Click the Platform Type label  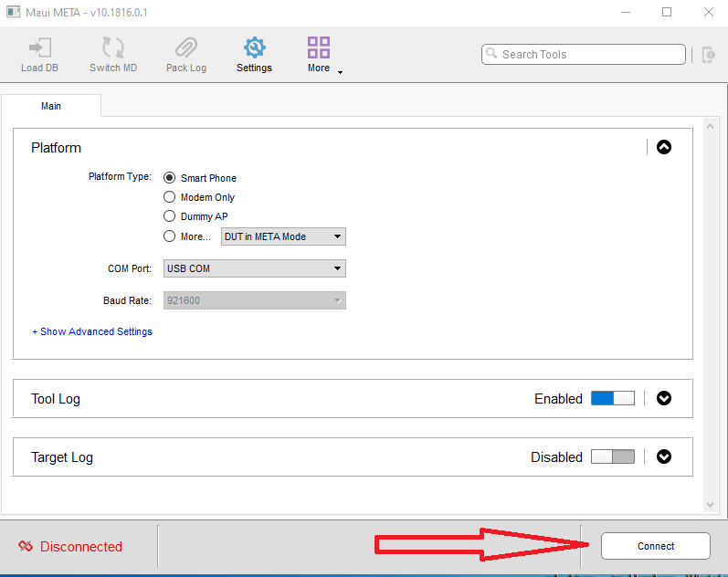(x=120, y=176)
